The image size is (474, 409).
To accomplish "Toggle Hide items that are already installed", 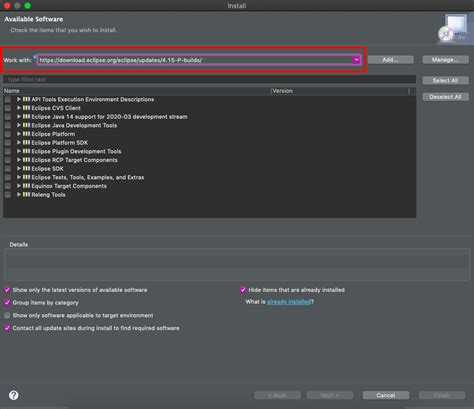I will pyautogui.click(x=243, y=290).
